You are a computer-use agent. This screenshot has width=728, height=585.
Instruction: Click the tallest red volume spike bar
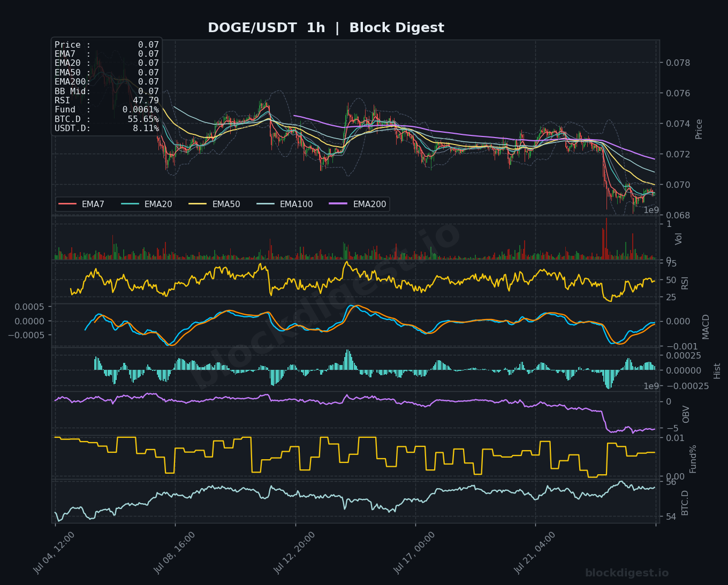(606, 239)
